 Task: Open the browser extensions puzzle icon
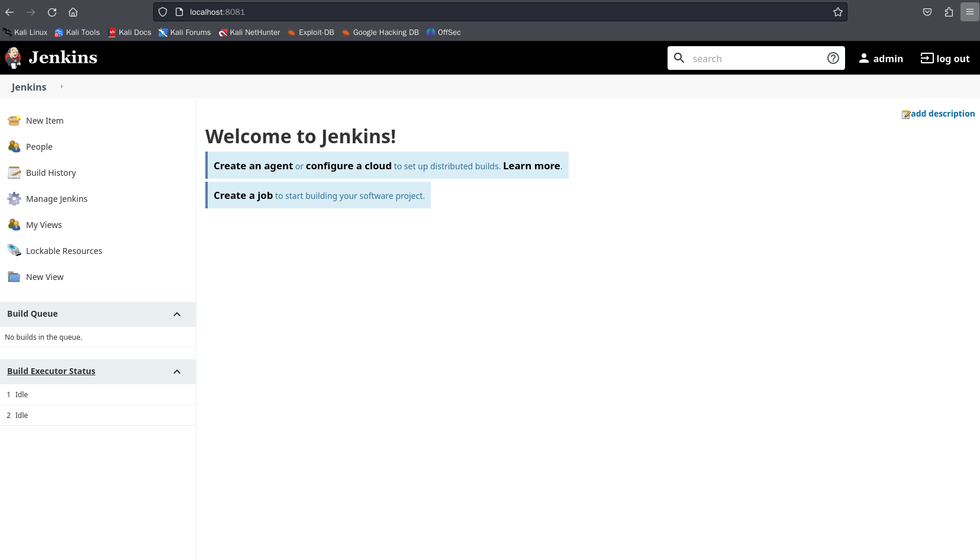[x=949, y=12]
